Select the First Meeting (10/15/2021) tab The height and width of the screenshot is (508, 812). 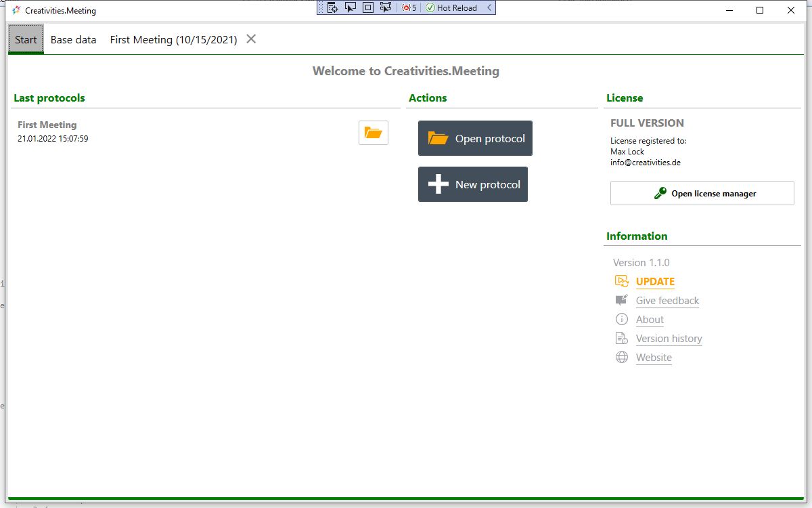pyautogui.click(x=174, y=39)
